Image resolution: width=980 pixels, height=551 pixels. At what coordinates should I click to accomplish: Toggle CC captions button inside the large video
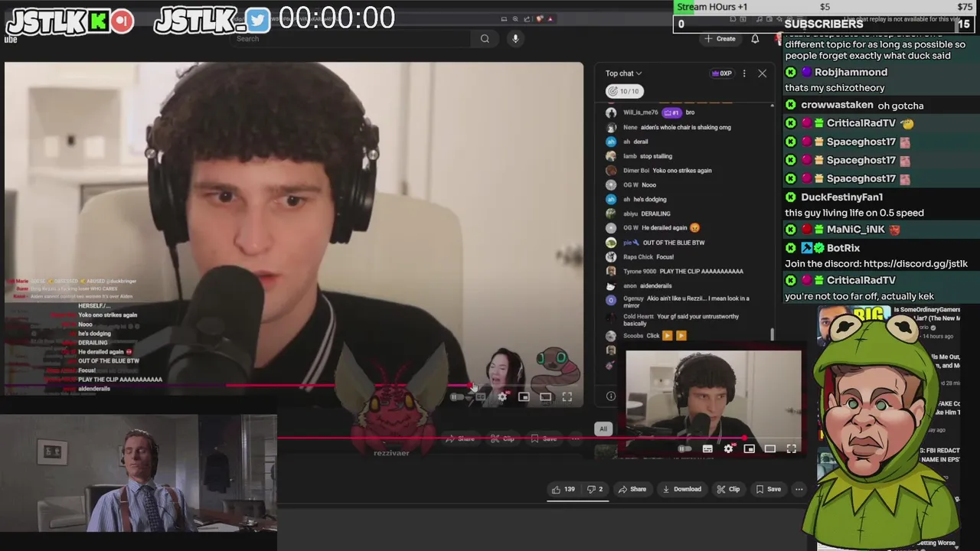[x=480, y=397]
